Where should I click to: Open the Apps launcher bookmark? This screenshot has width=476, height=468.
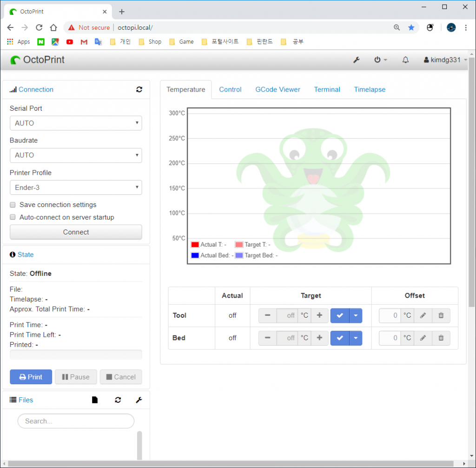click(19, 41)
